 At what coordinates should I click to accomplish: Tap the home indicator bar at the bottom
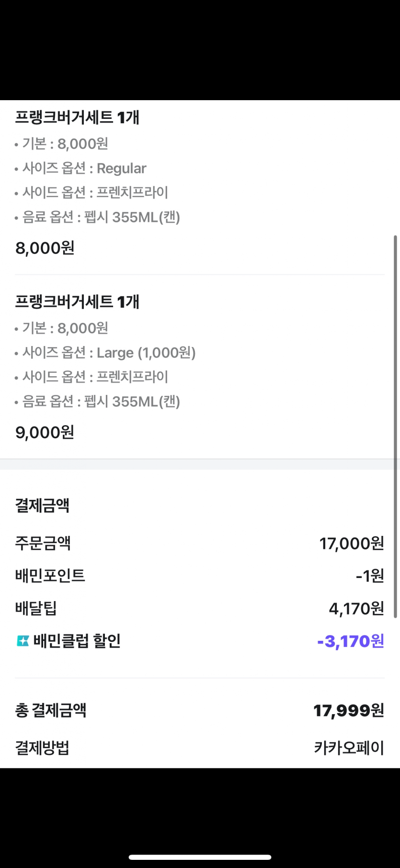(x=200, y=857)
